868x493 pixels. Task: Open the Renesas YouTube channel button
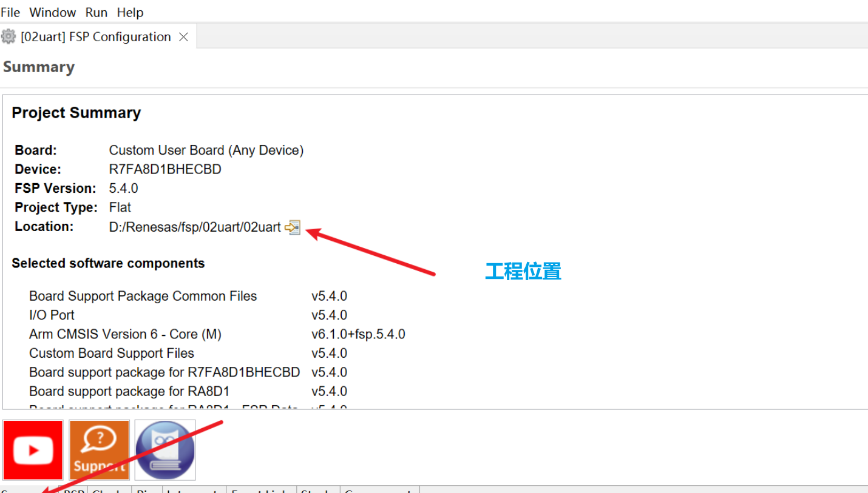point(33,450)
